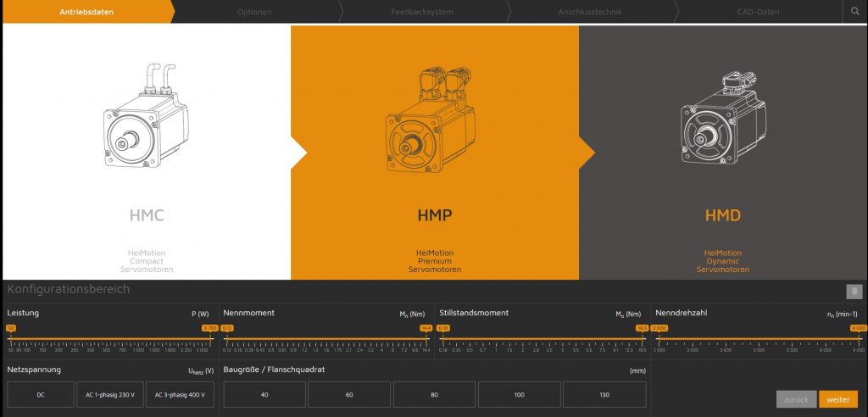
Task: Select flange size 40 mm
Action: coord(264,394)
